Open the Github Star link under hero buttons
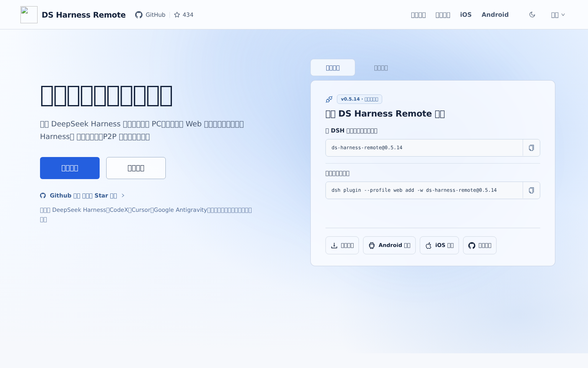Image resolution: width=588 pixels, height=368 pixels. (83, 195)
